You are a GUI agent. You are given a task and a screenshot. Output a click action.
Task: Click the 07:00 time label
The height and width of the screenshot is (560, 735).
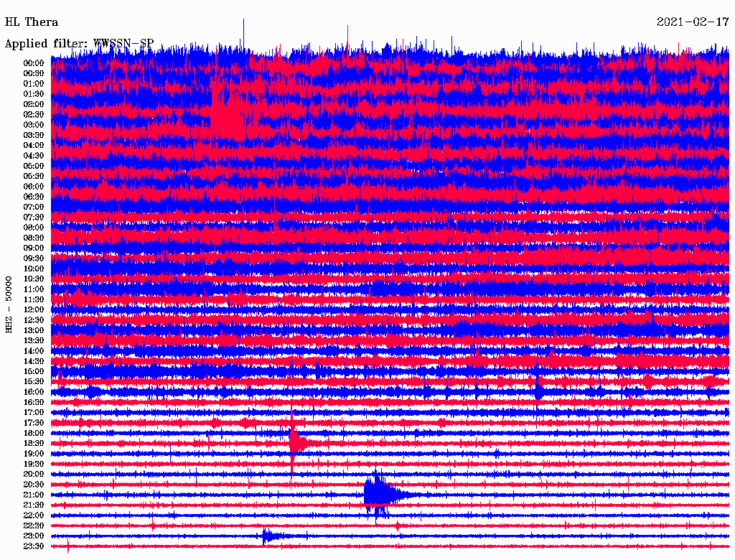[34, 207]
